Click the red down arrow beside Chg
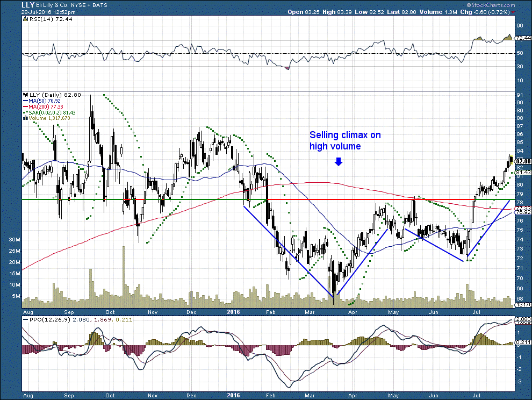This screenshot has height=400, width=532. [513, 12]
